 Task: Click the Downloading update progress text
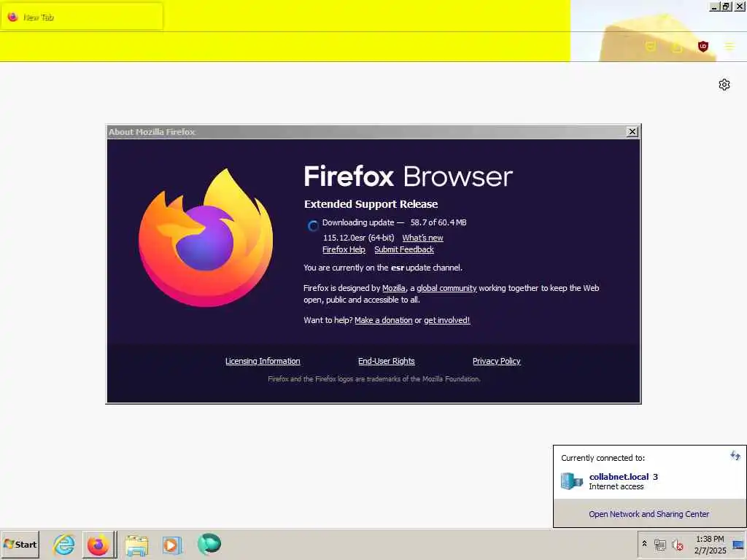tap(394, 222)
